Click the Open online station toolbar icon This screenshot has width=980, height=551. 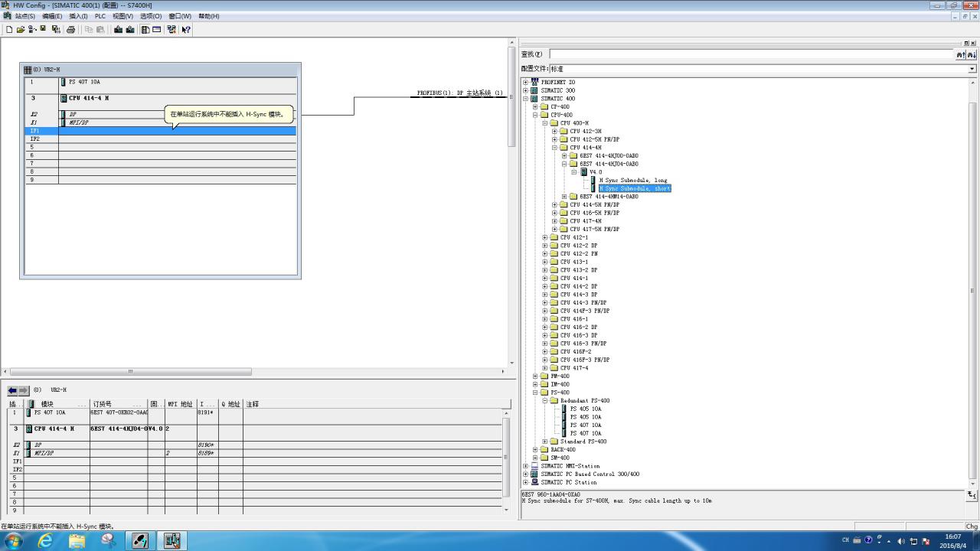point(32,30)
